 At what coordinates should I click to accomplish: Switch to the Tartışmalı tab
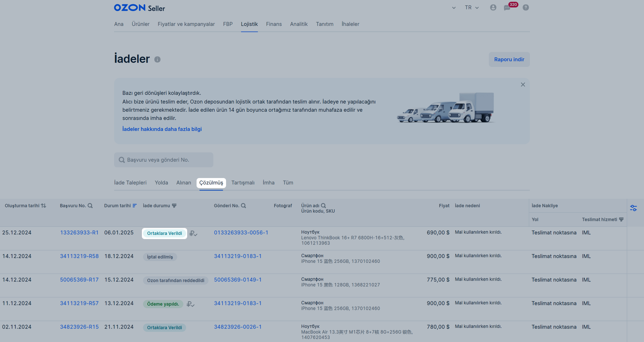[x=243, y=183]
